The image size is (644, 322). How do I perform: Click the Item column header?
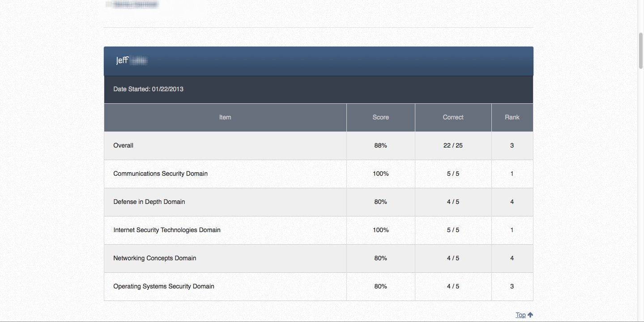click(225, 117)
